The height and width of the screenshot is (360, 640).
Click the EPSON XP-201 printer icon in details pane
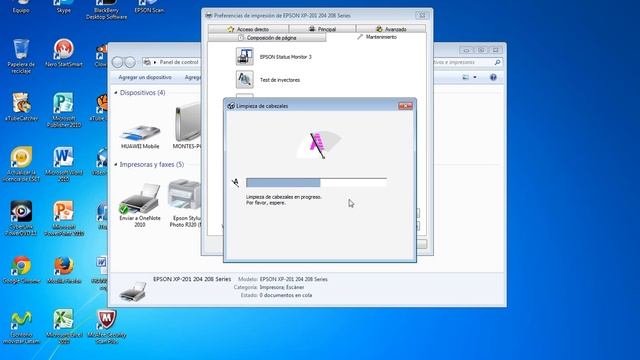[x=133, y=291]
